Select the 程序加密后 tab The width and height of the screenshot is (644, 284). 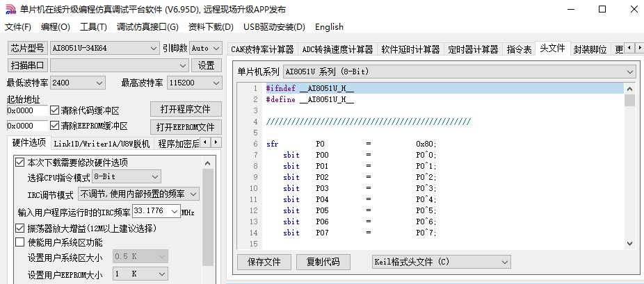[177, 144]
